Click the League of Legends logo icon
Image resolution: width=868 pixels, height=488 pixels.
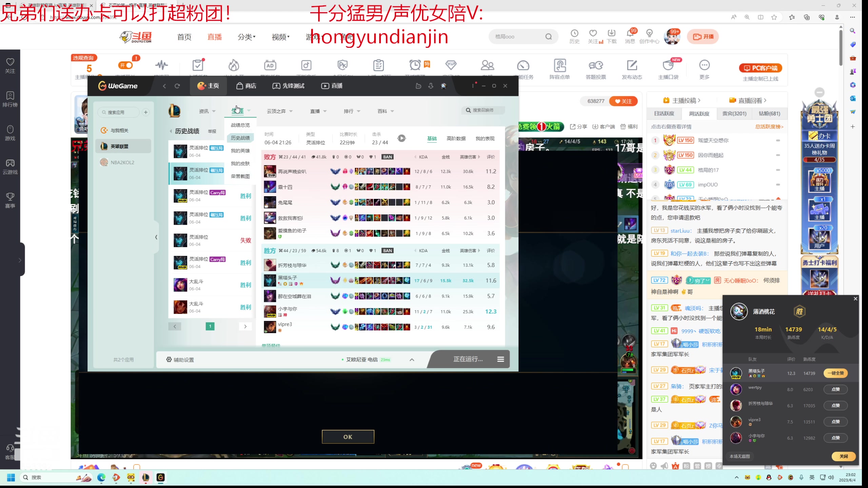click(174, 111)
